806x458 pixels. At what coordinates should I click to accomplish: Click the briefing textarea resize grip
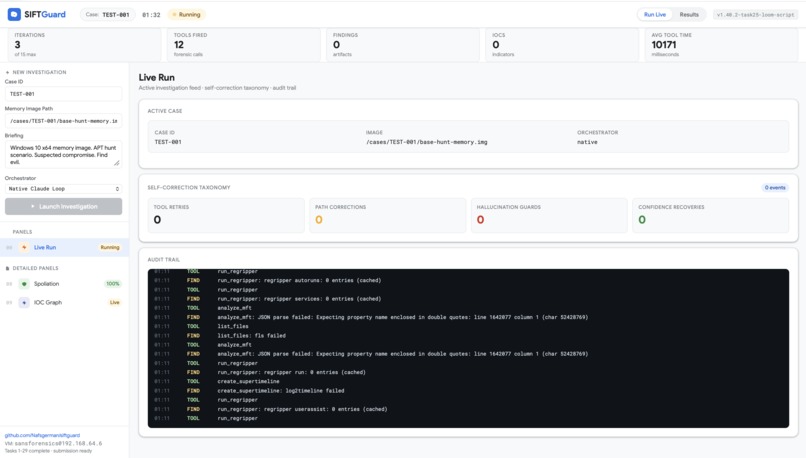pyautogui.click(x=117, y=163)
